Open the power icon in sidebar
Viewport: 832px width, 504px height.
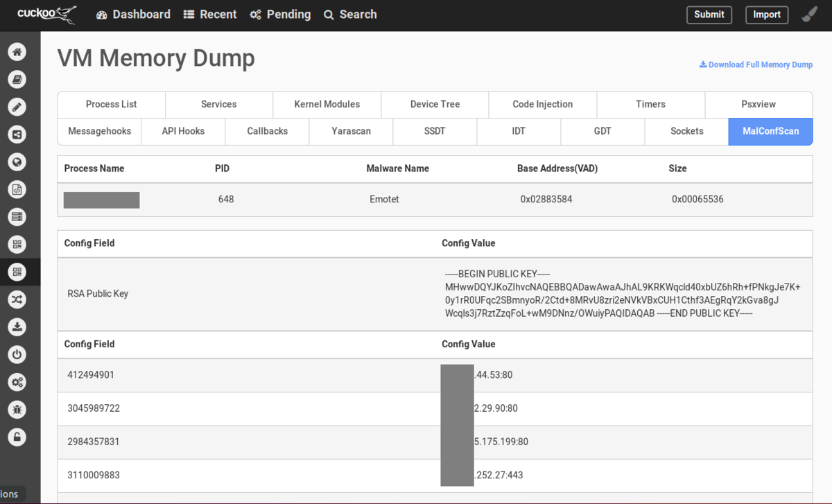tap(17, 354)
